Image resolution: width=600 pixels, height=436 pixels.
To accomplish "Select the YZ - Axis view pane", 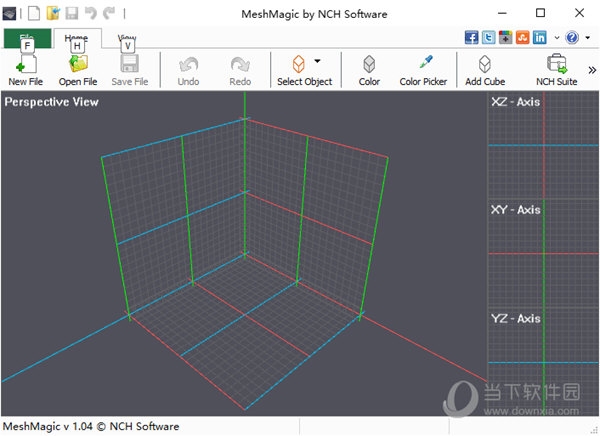I will tap(543, 362).
